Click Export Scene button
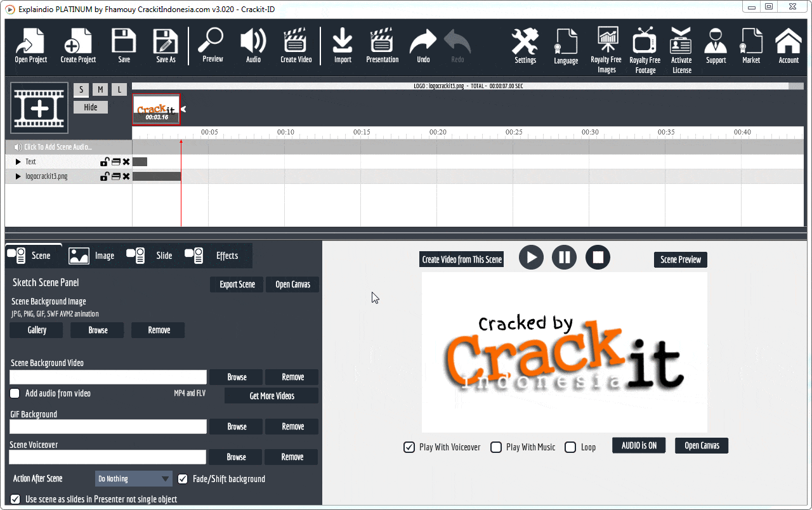812x510 pixels. (x=237, y=284)
